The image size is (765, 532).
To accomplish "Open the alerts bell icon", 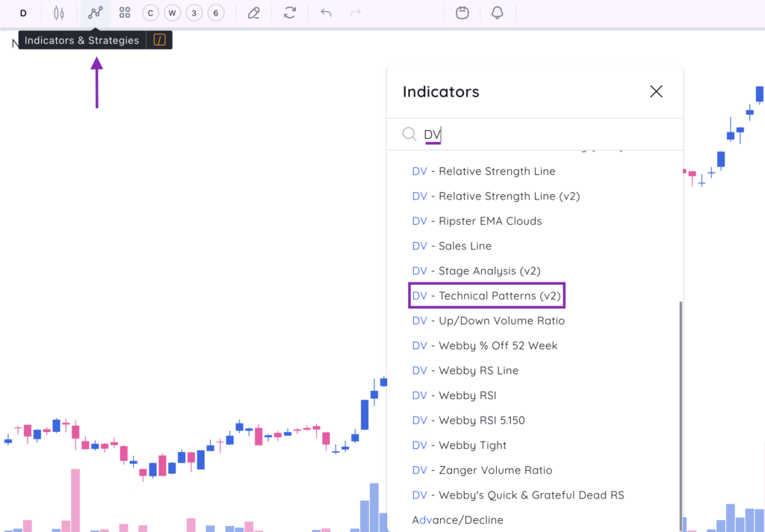I will click(x=498, y=13).
